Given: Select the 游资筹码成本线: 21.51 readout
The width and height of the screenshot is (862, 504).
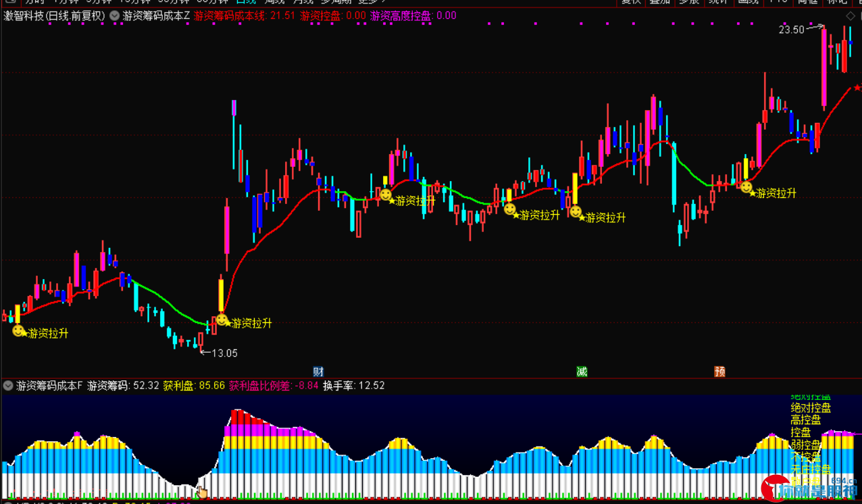Looking at the screenshot, I should click(x=245, y=16).
